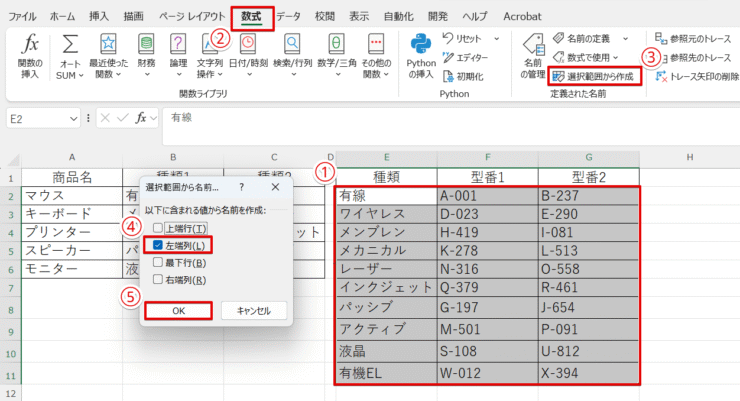Click Remove Arrows (トレース矢印の削除)

[x=697, y=76]
